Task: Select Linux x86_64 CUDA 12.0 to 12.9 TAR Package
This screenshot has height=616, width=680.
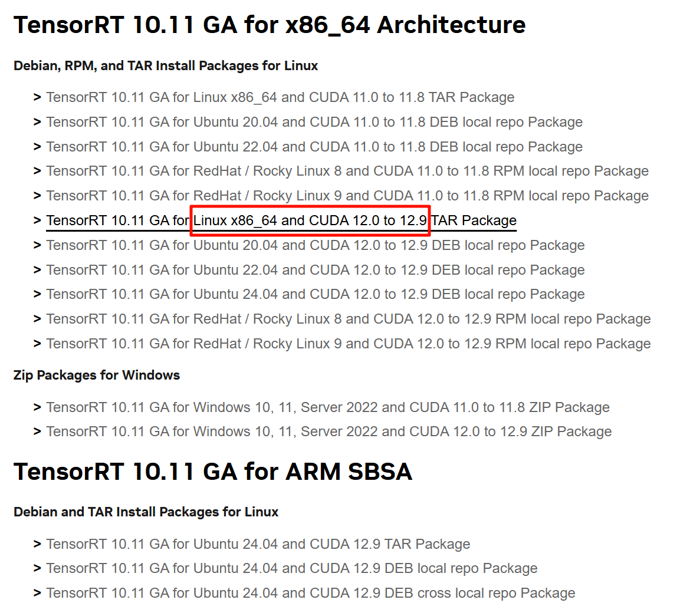Action: click(281, 220)
